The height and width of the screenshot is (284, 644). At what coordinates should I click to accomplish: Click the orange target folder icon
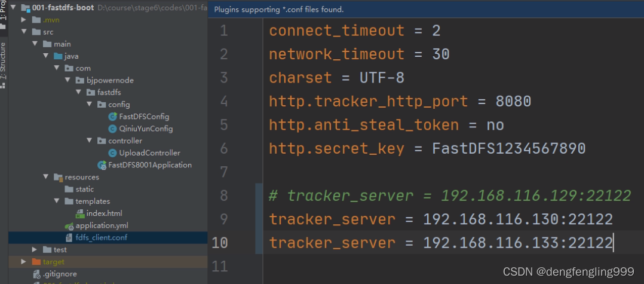[36, 262]
